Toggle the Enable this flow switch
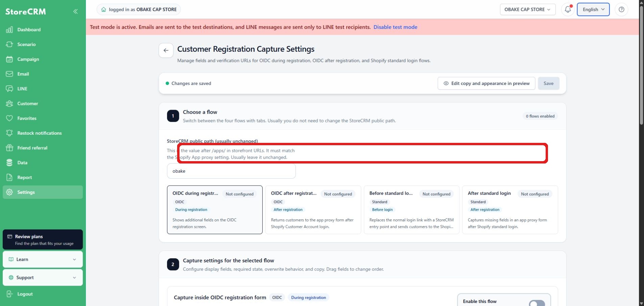This screenshot has height=306, width=644. pos(537,303)
